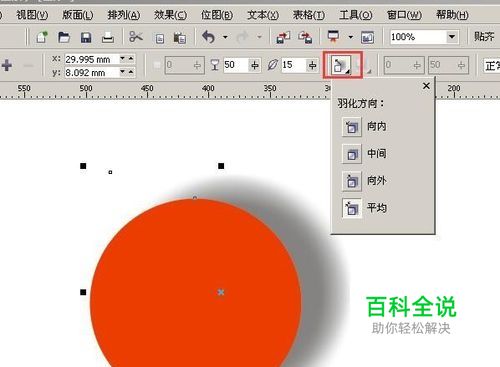
Task: Click the shadow feathering field showing 15
Action: point(294,65)
